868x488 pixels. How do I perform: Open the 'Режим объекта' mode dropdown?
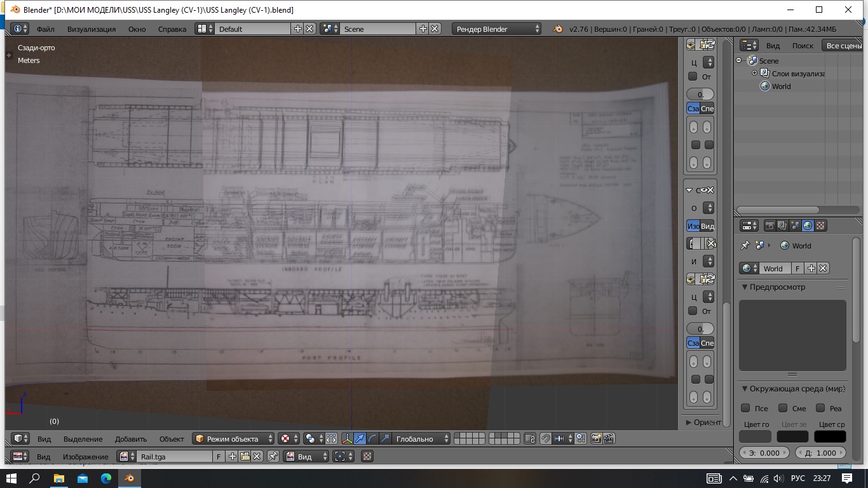point(234,439)
